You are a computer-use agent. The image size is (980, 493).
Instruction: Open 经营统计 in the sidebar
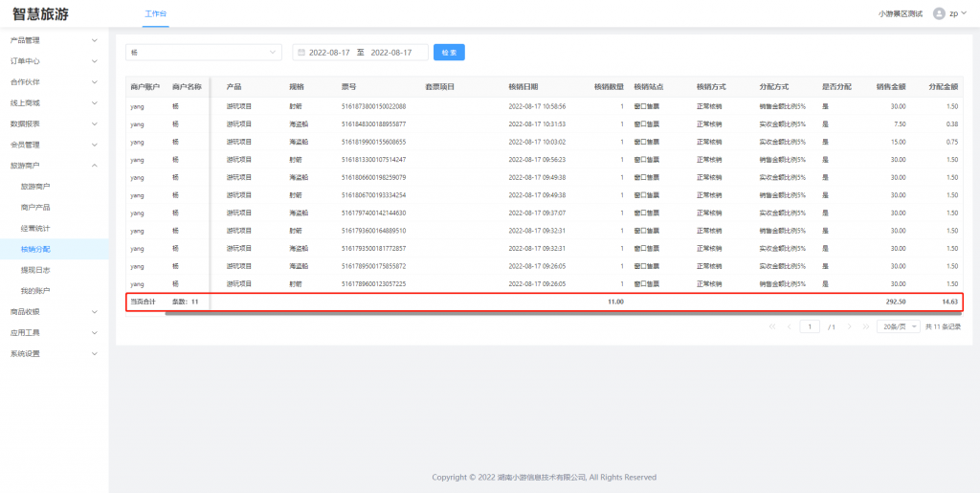click(35, 228)
